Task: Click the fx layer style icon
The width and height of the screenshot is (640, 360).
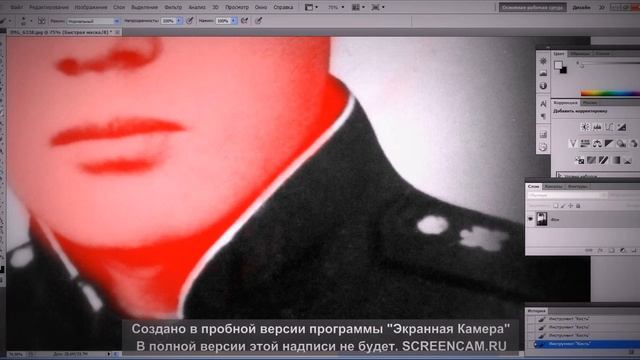Action: pos(600,250)
